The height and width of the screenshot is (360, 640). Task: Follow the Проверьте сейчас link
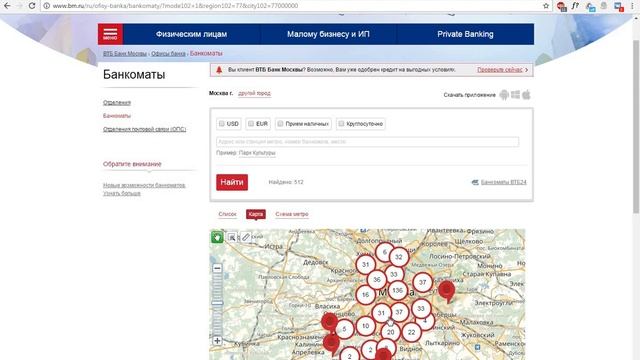coord(500,70)
